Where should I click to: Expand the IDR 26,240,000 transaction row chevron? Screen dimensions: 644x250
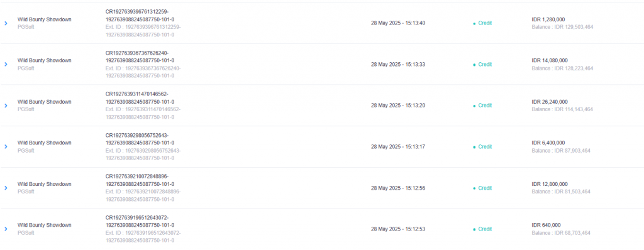tap(6, 106)
